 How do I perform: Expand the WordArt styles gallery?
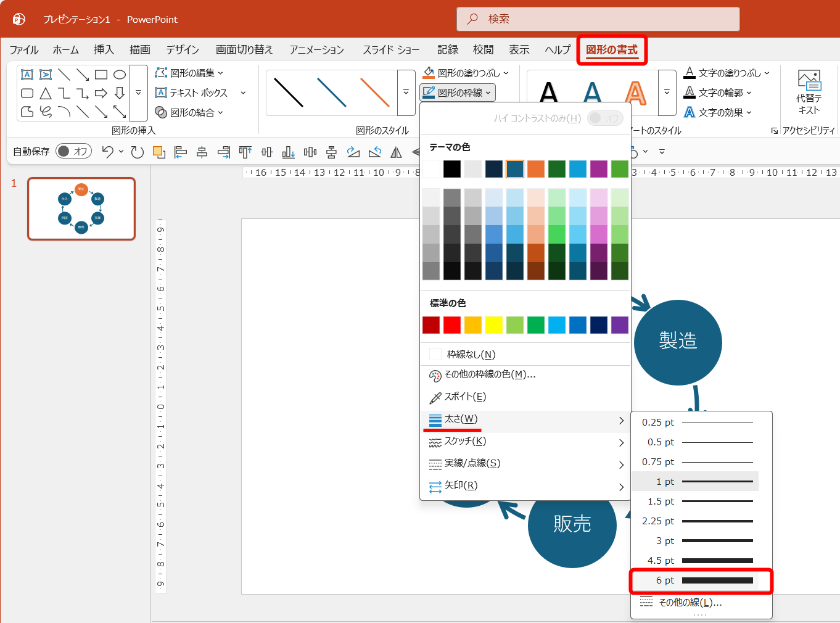pos(667,93)
